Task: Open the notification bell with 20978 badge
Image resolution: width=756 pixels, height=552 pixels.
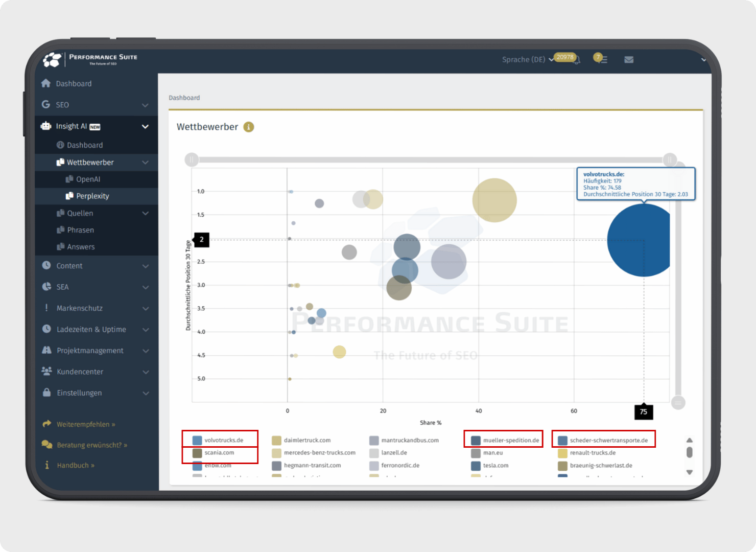Action: (x=577, y=60)
